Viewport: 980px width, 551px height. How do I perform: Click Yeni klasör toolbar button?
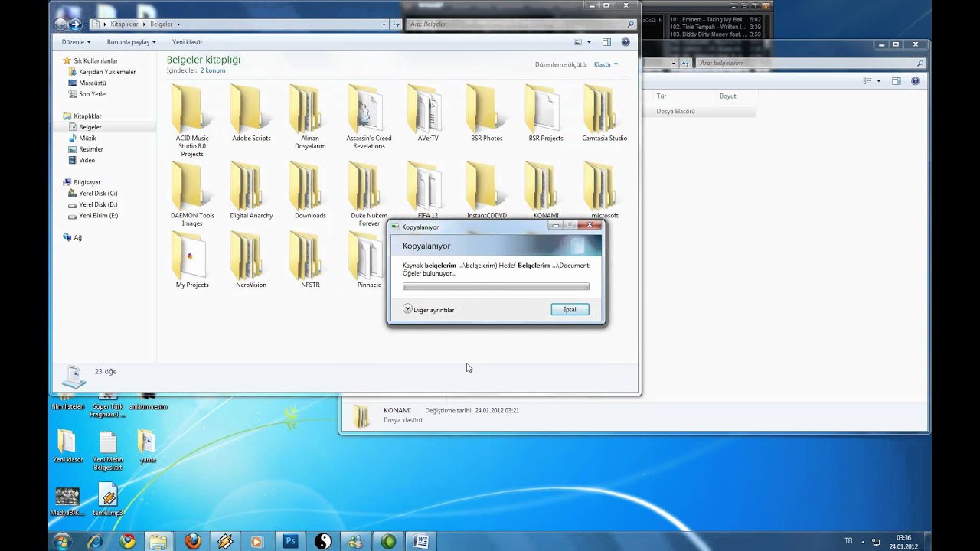[188, 42]
